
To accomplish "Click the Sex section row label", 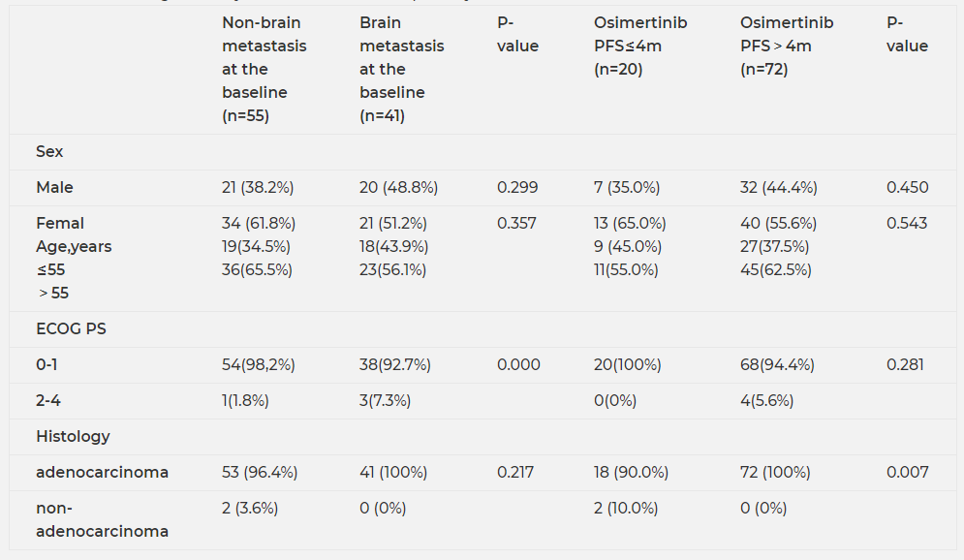I will [x=49, y=151].
